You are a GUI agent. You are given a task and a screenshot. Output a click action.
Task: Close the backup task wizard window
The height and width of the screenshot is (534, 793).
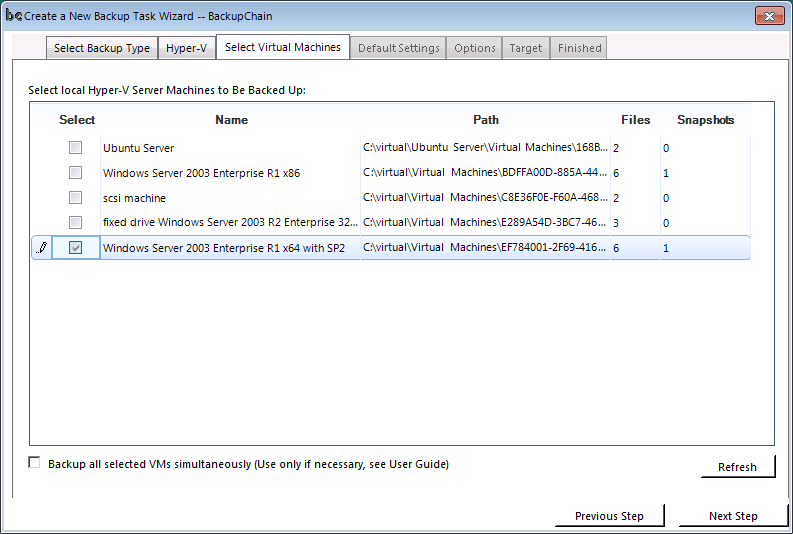point(769,16)
